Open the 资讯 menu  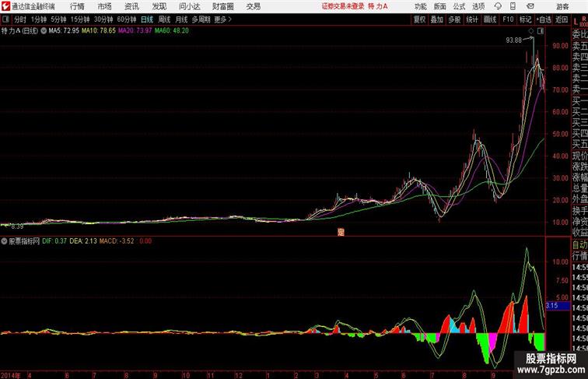pos(131,6)
